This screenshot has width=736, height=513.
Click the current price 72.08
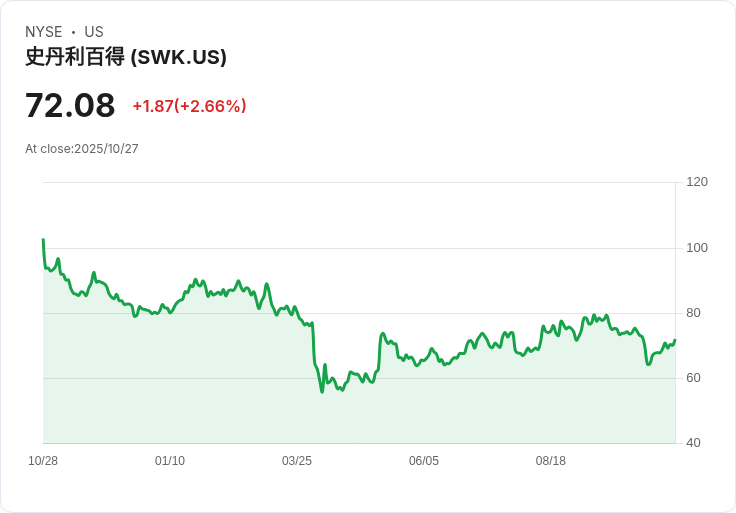[70, 105]
